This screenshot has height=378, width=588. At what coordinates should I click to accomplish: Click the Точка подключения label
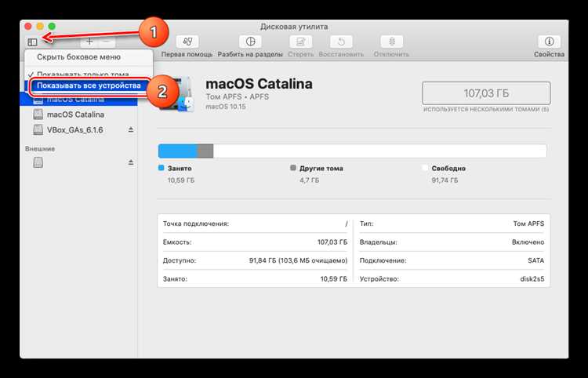[196, 224]
